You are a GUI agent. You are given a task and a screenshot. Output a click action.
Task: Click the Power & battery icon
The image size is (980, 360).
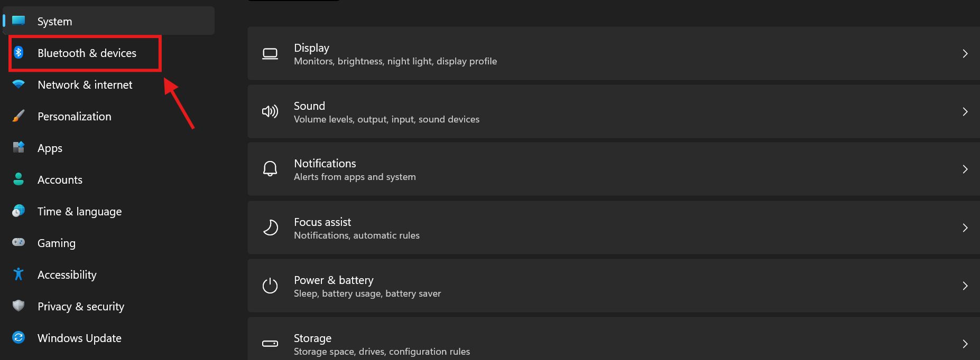[x=270, y=286]
